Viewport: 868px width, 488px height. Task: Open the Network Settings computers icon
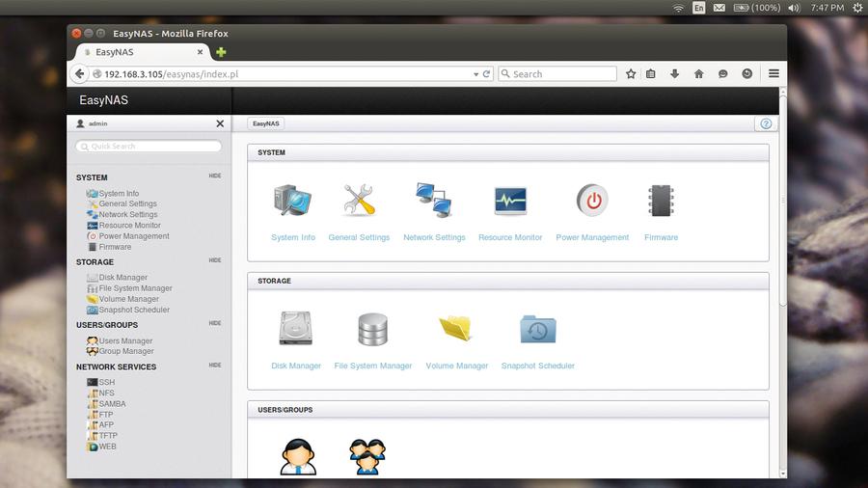pos(434,201)
